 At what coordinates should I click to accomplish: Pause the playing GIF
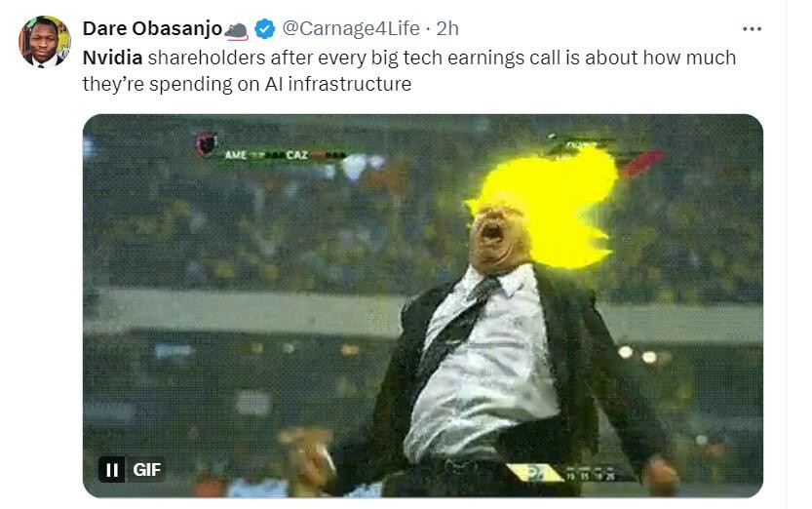[x=112, y=470]
